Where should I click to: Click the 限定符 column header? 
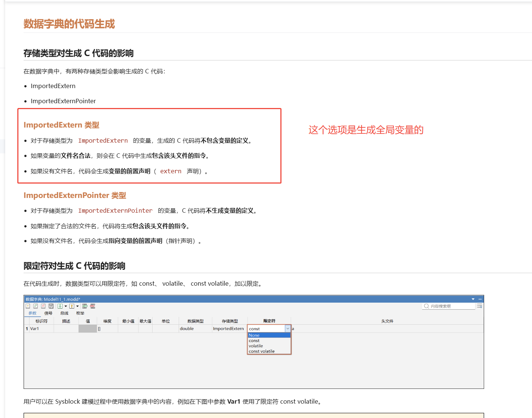(x=269, y=321)
